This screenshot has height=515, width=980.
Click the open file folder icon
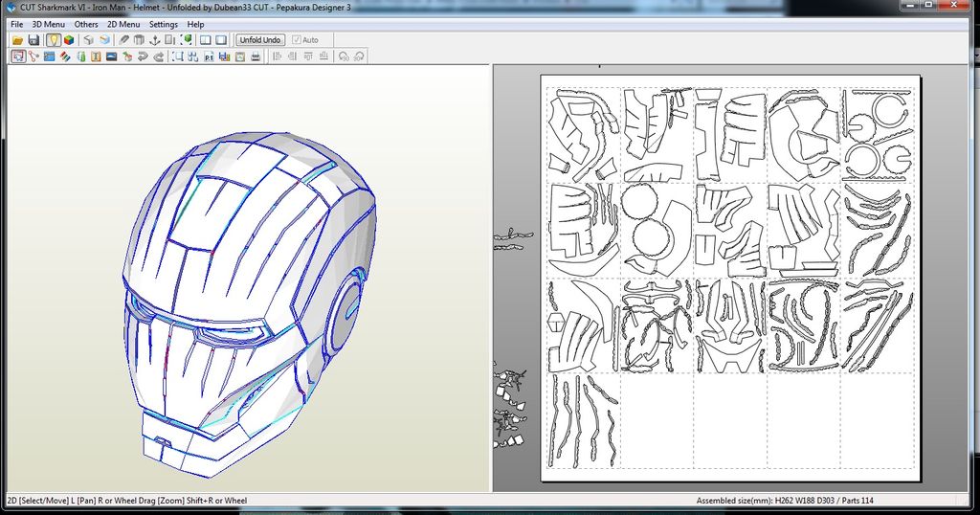click(x=18, y=40)
